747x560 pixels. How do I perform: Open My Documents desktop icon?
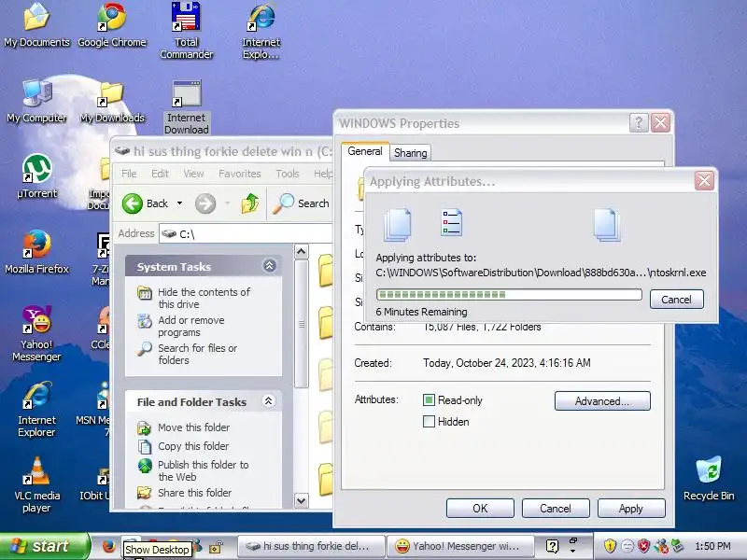point(36,25)
